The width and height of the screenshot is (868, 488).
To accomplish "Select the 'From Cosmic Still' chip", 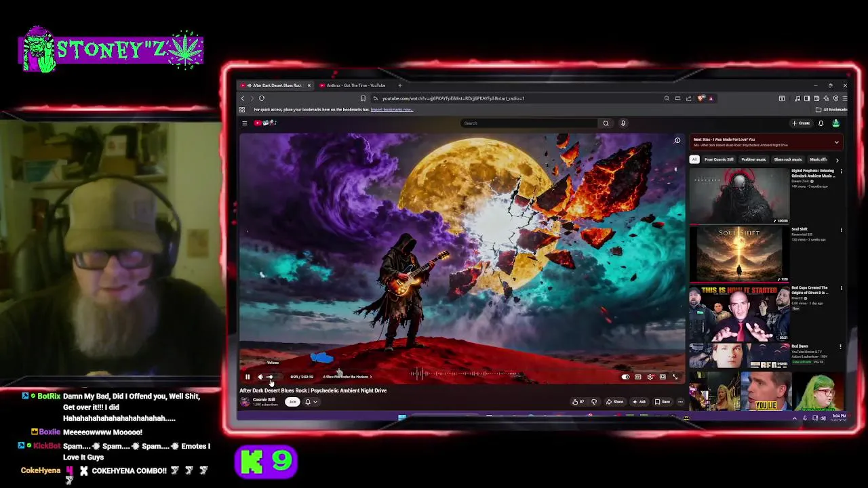I will pyautogui.click(x=719, y=159).
